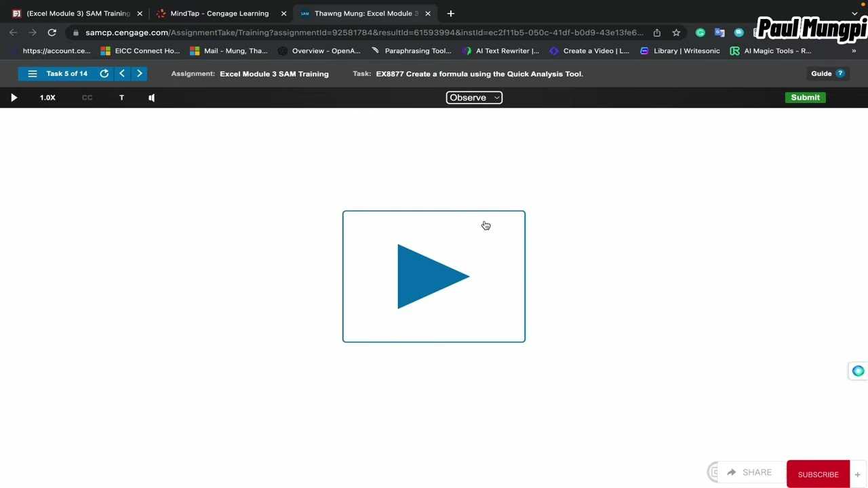This screenshot has width=868, height=488.
Task: Click the plus icon beside SUBSCRIBE
Action: [x=857, y=474]
